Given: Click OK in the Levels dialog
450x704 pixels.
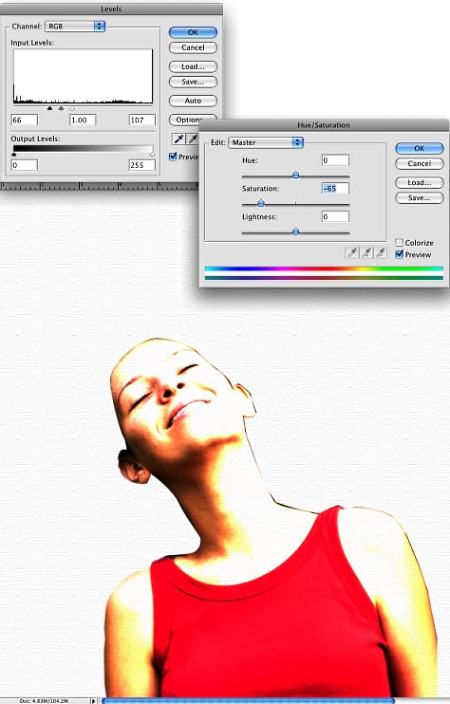Looking at the screenshot, I should click(x=193, y=32).
